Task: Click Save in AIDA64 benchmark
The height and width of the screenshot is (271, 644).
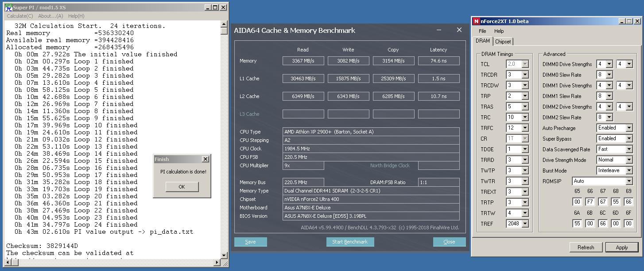Action: tap(250, 242)
